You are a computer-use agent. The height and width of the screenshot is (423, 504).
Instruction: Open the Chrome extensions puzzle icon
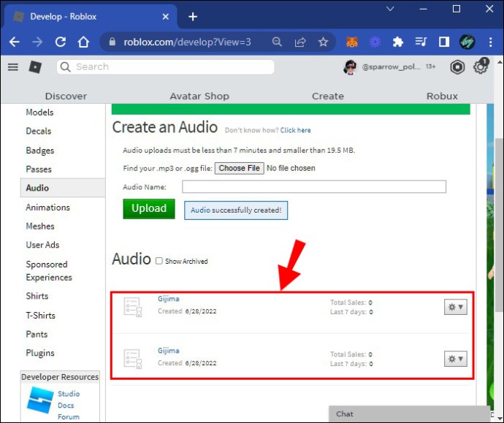coord(397,42)
